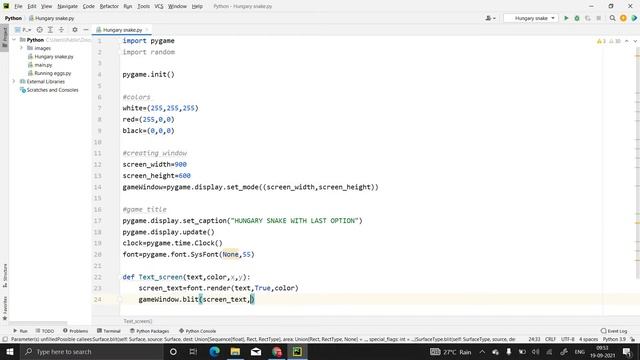Click Select Opened File target icon
The image size is (640, 360).
(x=40, y=30)
